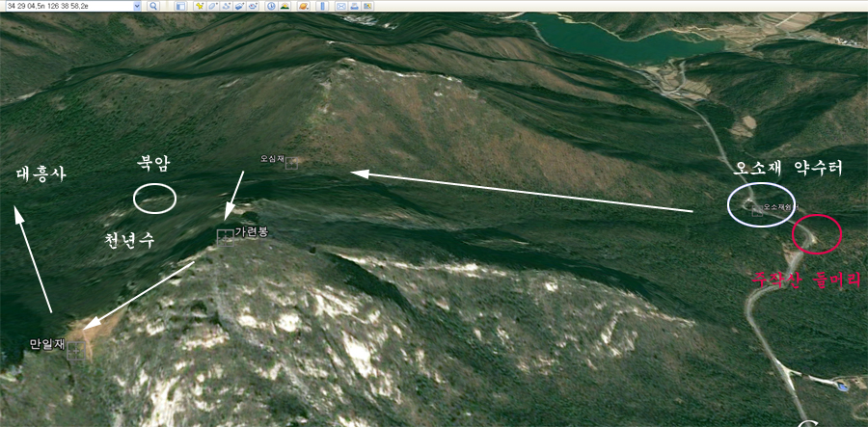Viewport: 868px width, 427px height.
Task: Start the Record a Tour tool
Action: [253, 6]
